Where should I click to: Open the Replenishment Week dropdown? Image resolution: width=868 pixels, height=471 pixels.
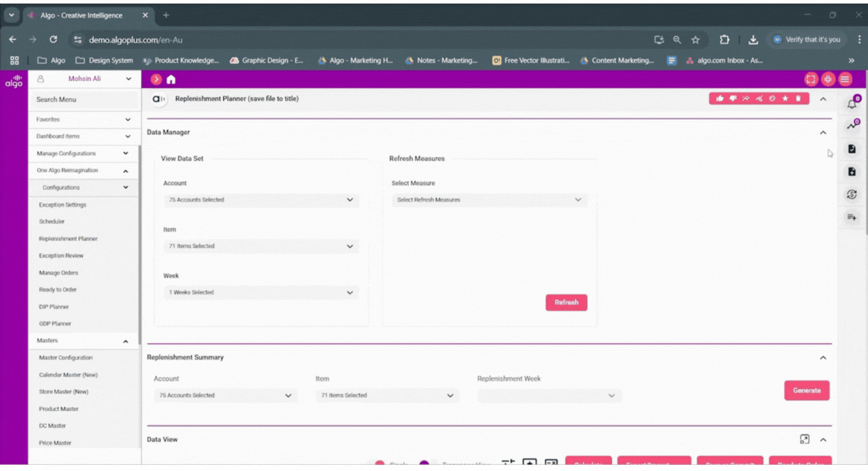click(x=549, y=395)
